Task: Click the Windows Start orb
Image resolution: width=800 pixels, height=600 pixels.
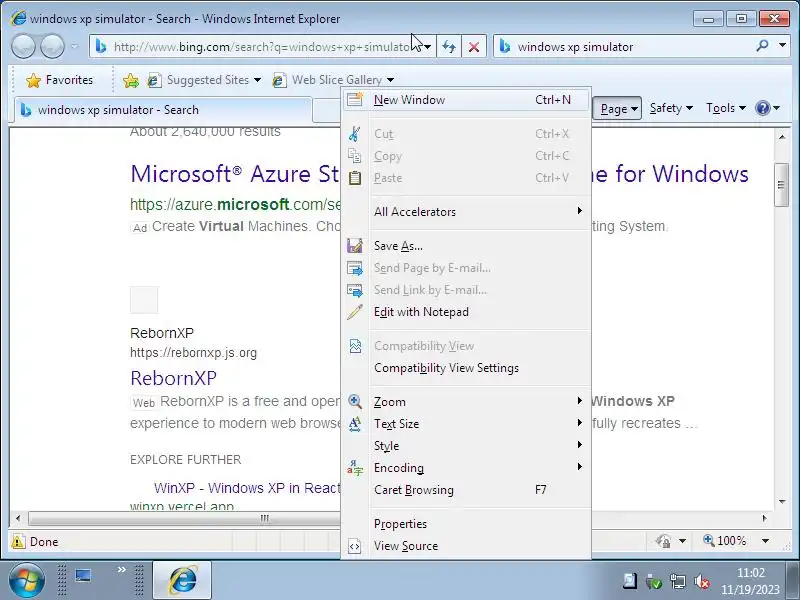Action: 26,580
